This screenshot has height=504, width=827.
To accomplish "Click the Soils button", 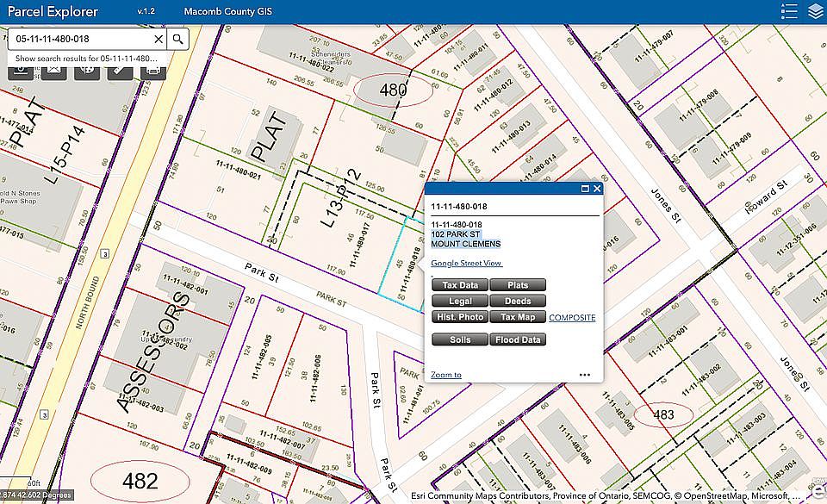I will tap(460, 339).
